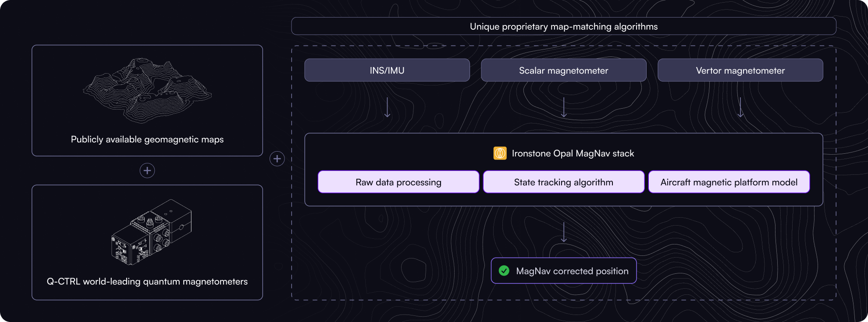Viewport: 868px width, 322px height.
Task: Click the Publicly available geomagnetic maps caption
Action: point(147,139)
